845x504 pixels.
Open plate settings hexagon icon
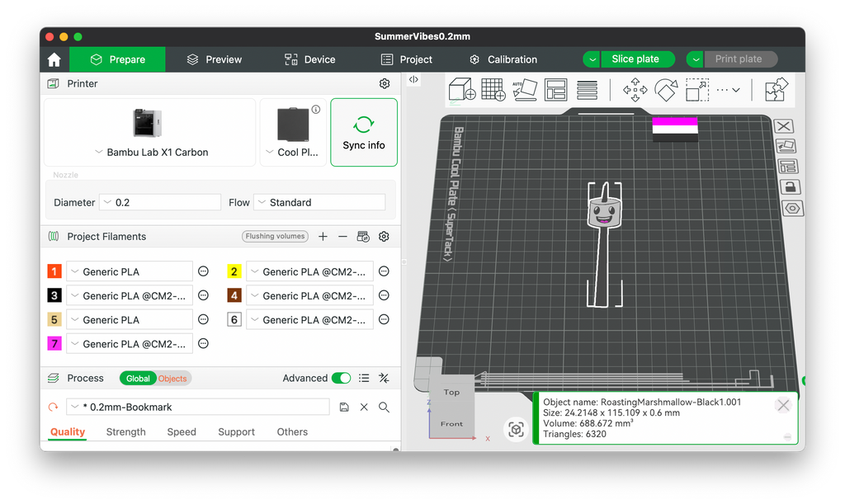(x=792, y=208)
